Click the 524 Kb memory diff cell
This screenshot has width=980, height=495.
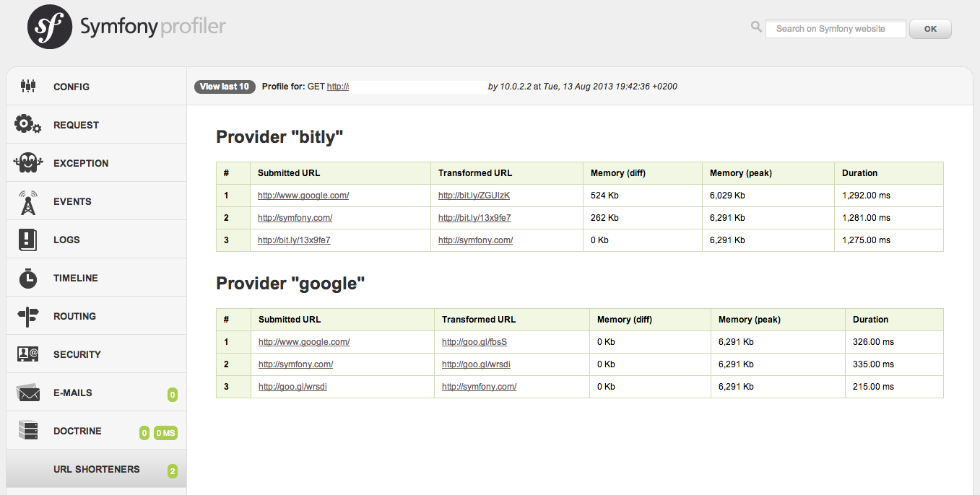coord(642,196)
